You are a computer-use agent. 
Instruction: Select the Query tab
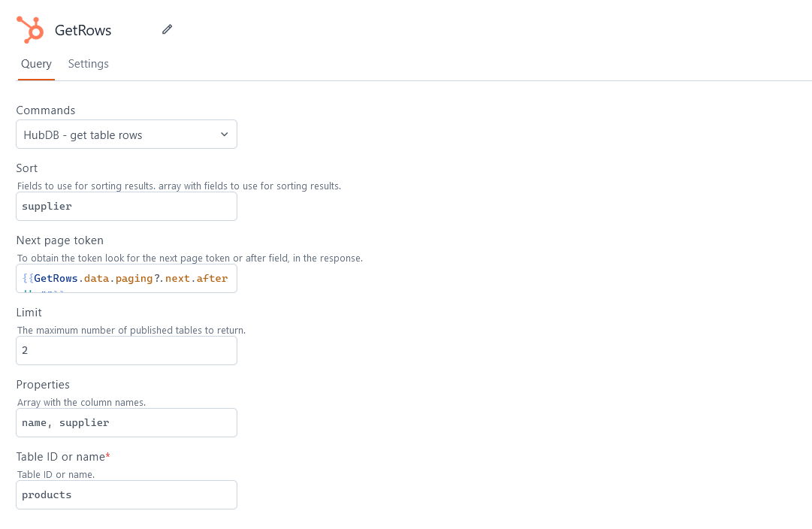(x=35, y=64)
